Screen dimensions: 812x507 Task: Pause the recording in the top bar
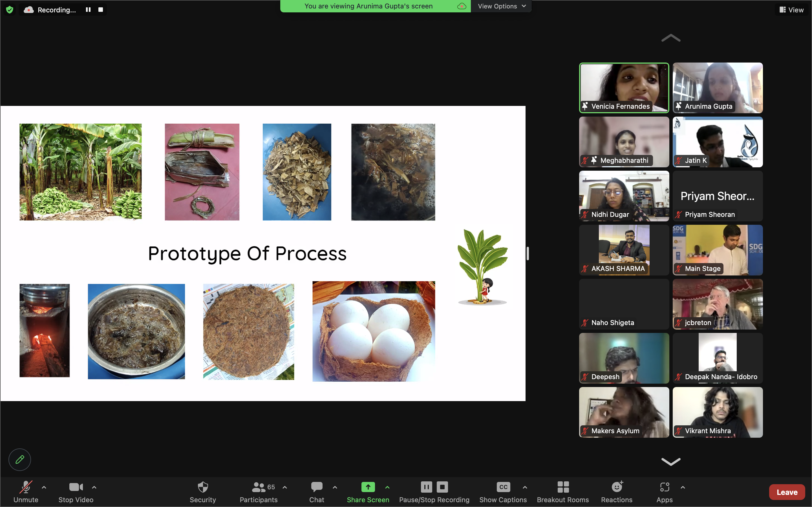[x=88, y=10]
